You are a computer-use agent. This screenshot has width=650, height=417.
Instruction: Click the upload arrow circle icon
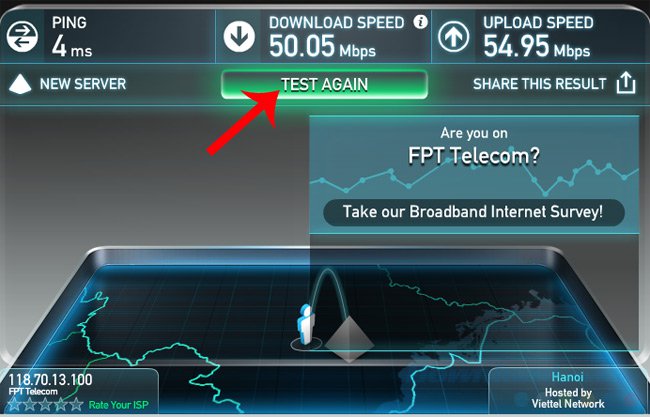tap(454, 36)
